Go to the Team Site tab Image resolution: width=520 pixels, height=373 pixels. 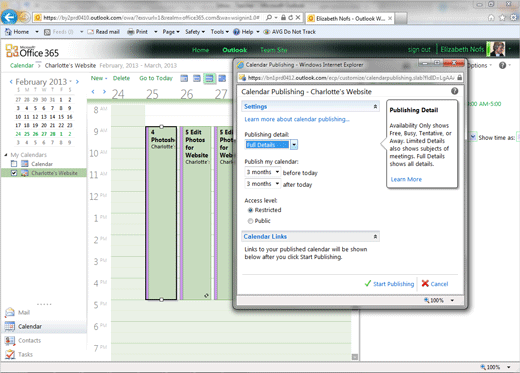[274, 50]
